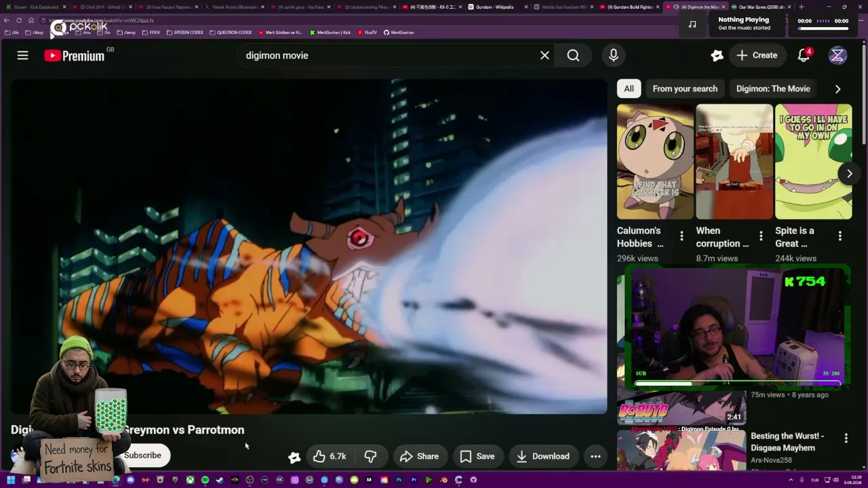Viewport: 868px width, 488px height.
Task: Open the Calumon's Hobbies short thumbnail
Action: (655, 161)
